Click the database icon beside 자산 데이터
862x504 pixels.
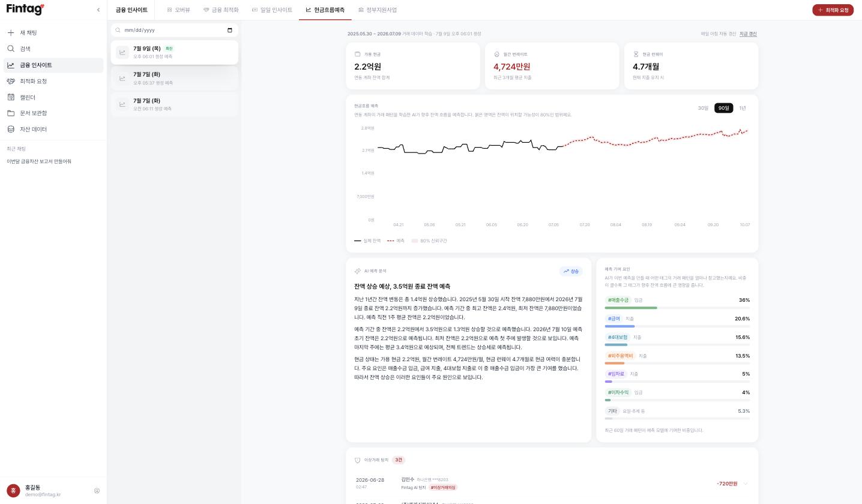tap(11, 129)
